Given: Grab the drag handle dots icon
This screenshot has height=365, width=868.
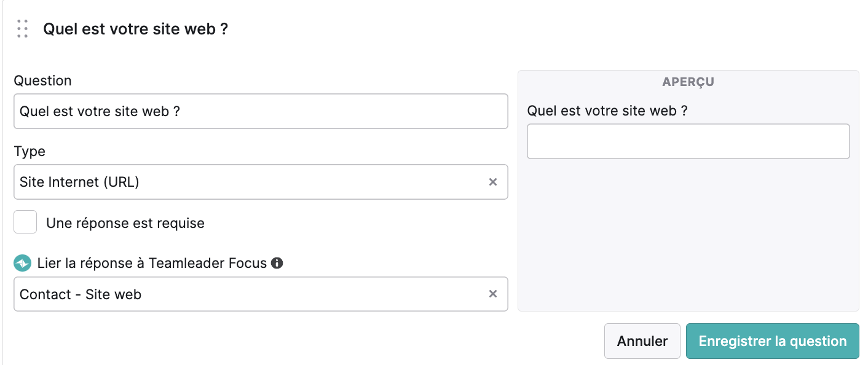Looking at the screenshot, I should 23,29.
